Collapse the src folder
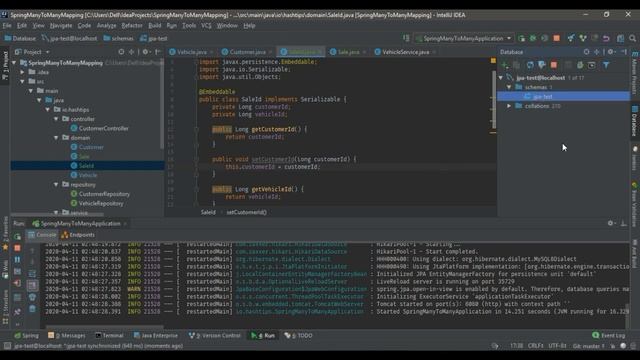The image size is (640, 360). click(23, 81)
